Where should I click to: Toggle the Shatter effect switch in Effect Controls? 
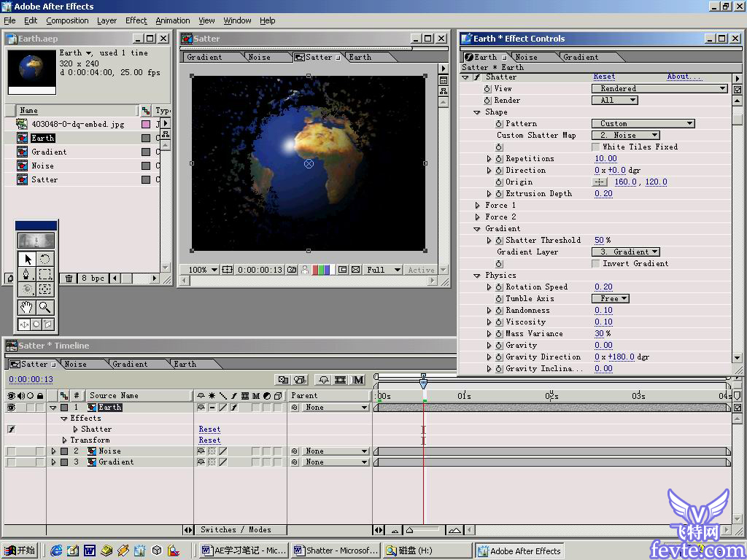pos(477,77)
